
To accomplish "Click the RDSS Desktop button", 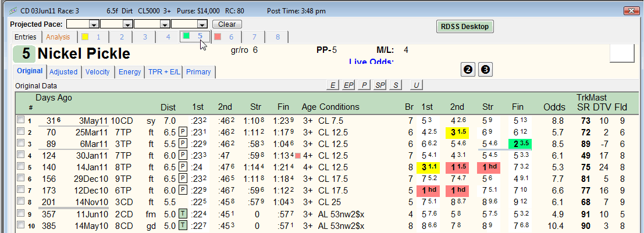I will point(464,26).
